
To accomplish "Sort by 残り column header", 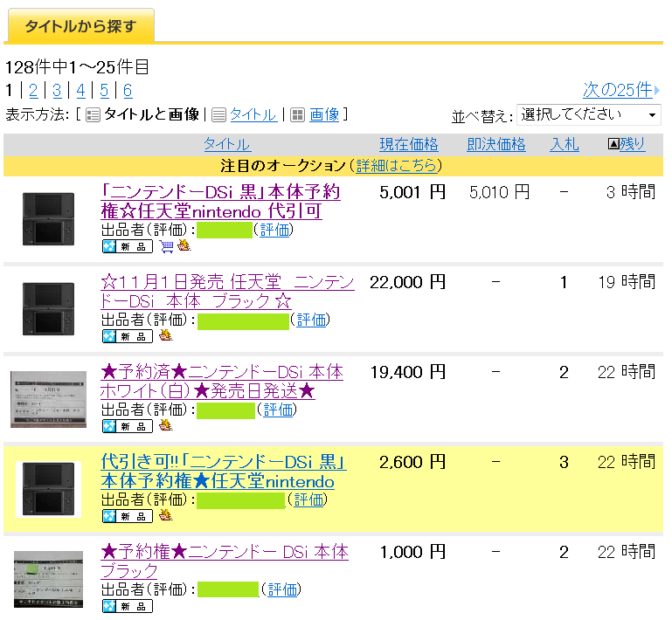I will point(632,144).
